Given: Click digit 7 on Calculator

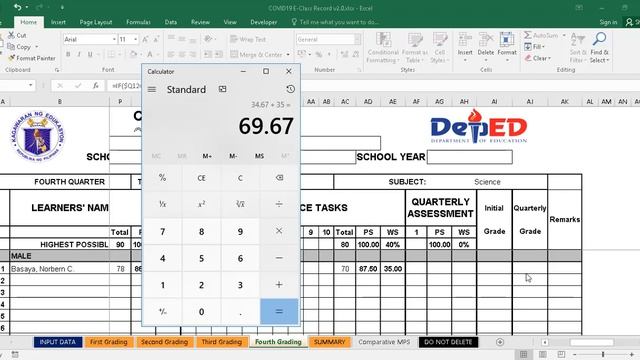Looking at the screenshot, I should click(x=162, y=231).
